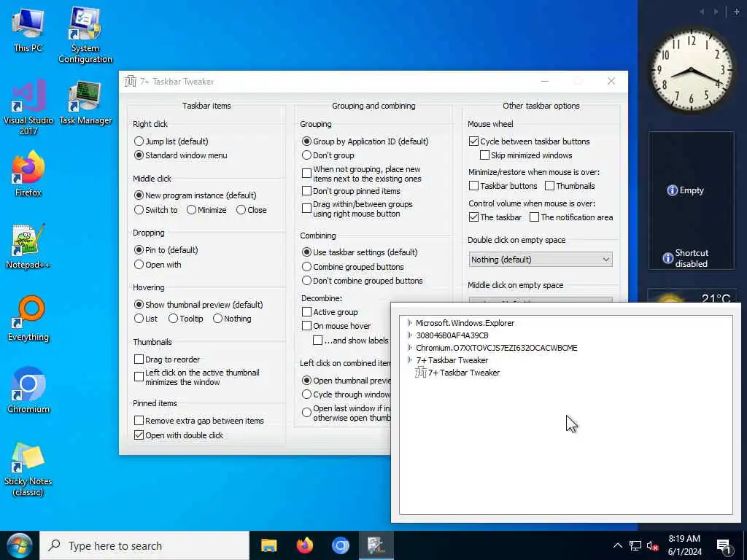Expand 308046B0AF4A39CB tree node
This screenshot has width=747, height=560.
409,335
